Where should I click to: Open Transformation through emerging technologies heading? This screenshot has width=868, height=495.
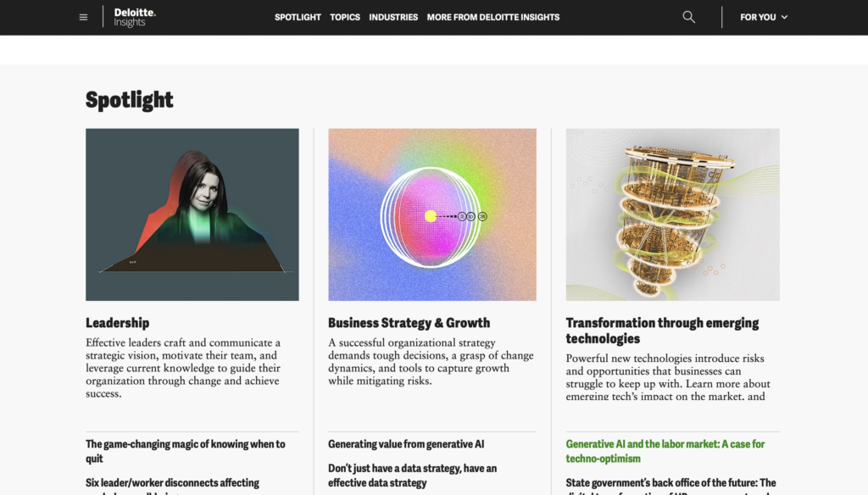pyautogui.click(x=662, y=331)
